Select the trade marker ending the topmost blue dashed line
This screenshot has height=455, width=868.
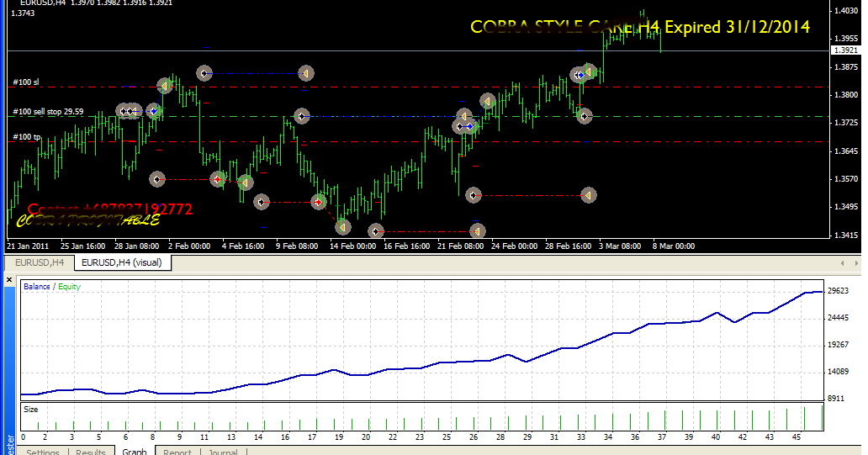pos(305,73)
